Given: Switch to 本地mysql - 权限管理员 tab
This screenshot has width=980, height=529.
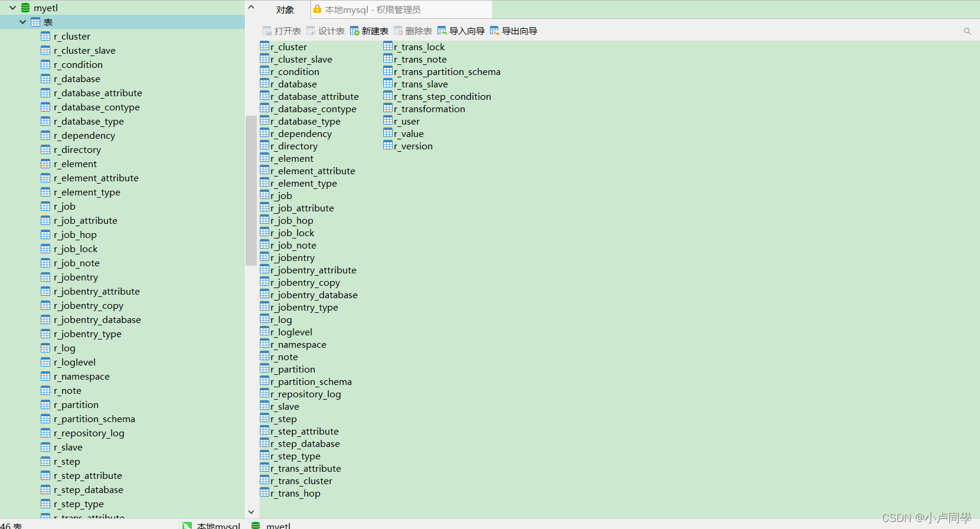Looking at the screenshot, I should (x=401, y=9).
